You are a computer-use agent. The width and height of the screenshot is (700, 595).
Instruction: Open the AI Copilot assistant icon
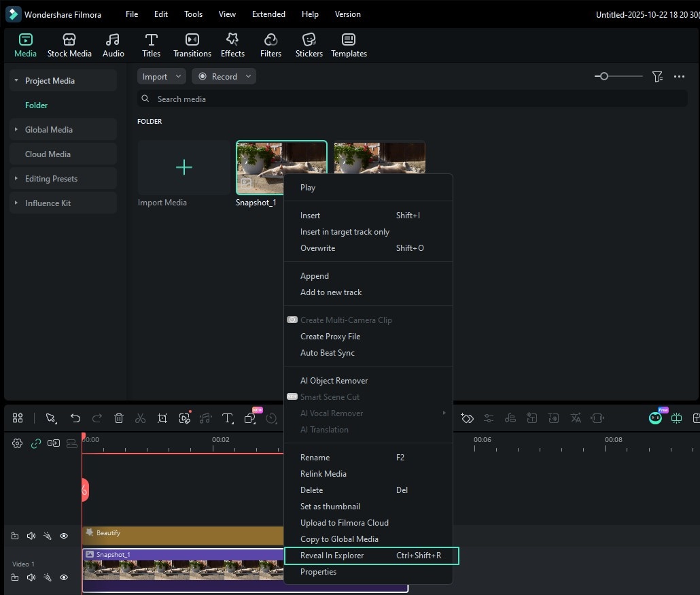pyautogui.click(x=654, y=418)
